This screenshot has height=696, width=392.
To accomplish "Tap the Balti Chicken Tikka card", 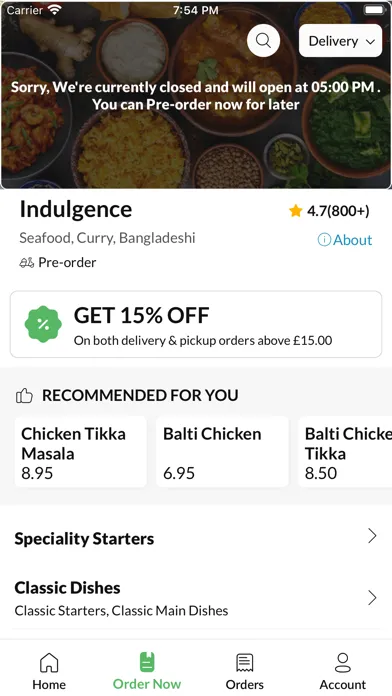I will point(345,452).
